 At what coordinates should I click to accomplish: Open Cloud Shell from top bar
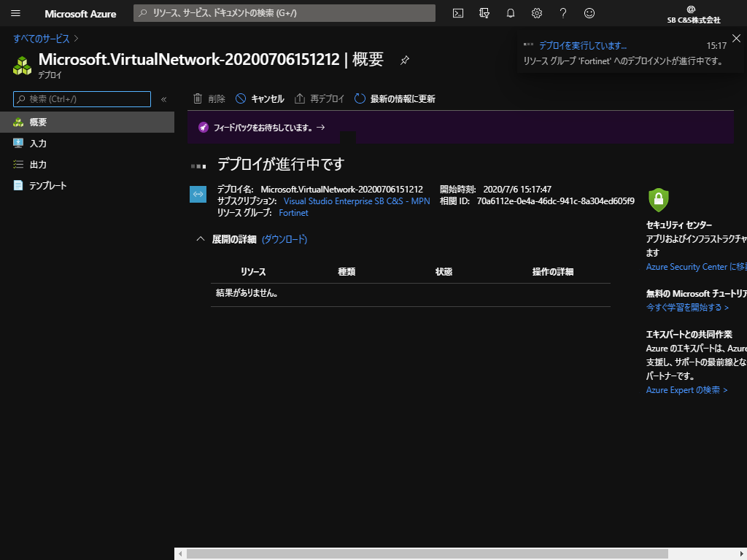coord(458,13)
